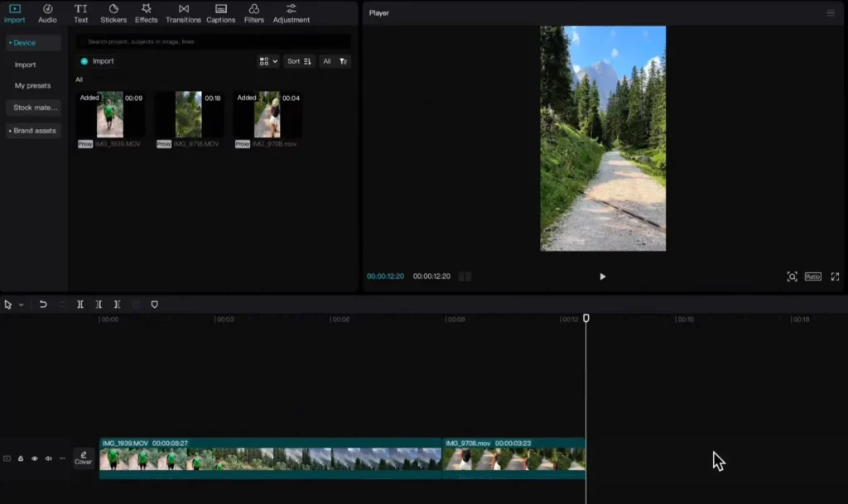Image resolution: width=848 pixels, height=504 pixels.
Task: Switch to the Text tab
Action: click(x=80, y=13)
